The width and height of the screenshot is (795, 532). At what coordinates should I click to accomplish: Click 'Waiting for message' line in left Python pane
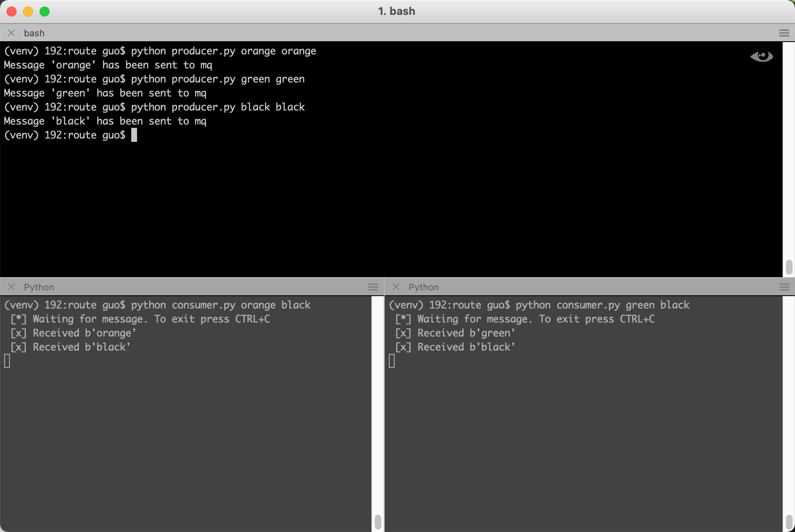click(140, 319)
